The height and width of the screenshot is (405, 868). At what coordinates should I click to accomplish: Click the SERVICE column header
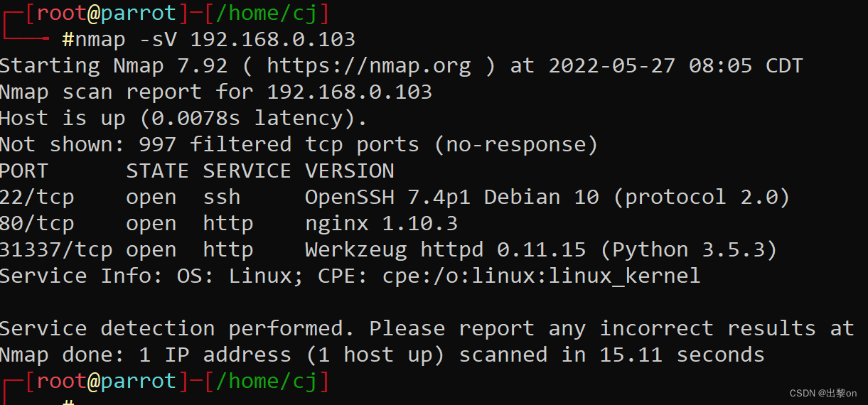[x=247, y=171]
